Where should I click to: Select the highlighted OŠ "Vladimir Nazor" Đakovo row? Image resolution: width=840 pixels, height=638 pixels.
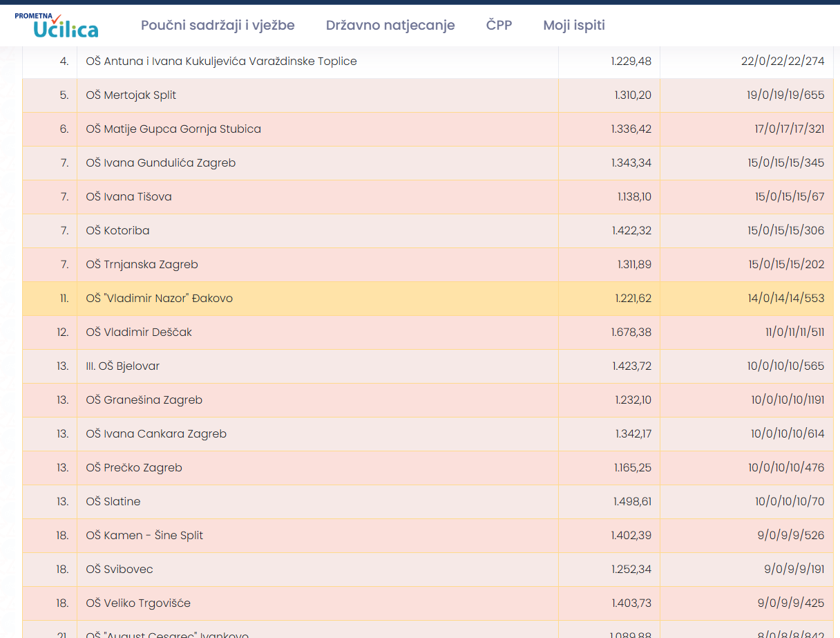tap(160, 299)
